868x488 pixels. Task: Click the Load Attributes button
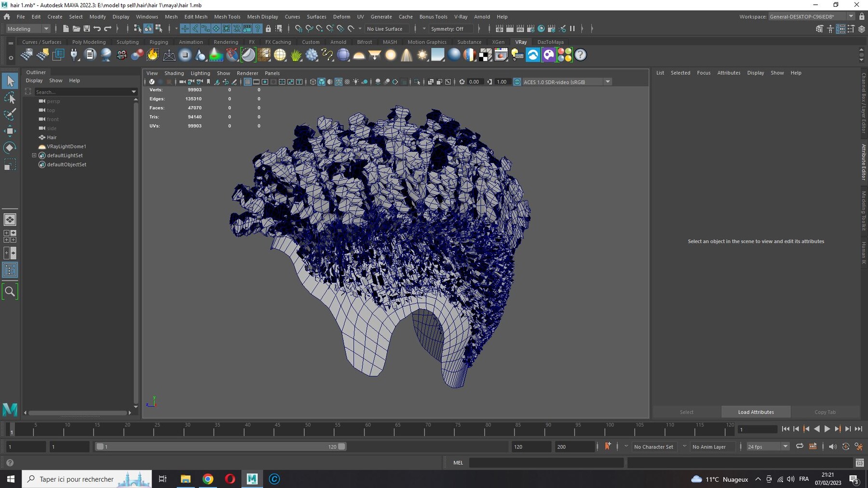point(756,412)
